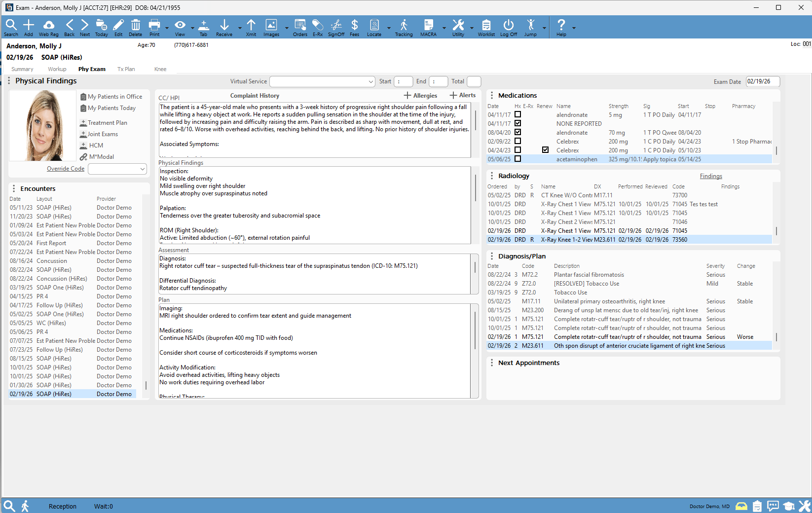Toggle Hx checkbox for alendronate 5 mg

517,114
